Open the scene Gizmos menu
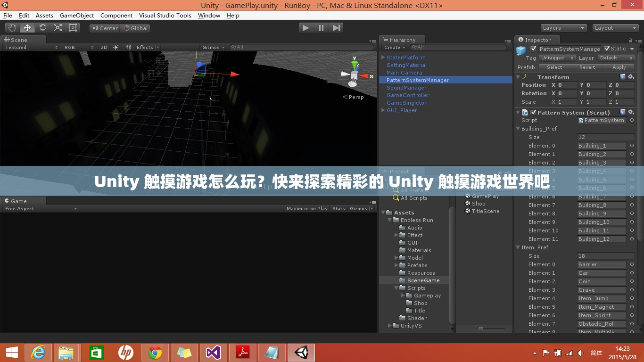 pyautogui.click(x=213, y=47)
